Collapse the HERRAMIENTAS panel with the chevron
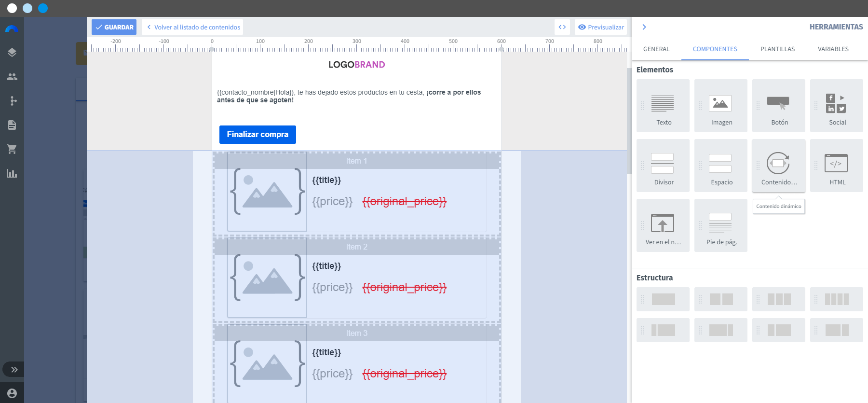Screen dimensions: 868x403 [644, 27]
